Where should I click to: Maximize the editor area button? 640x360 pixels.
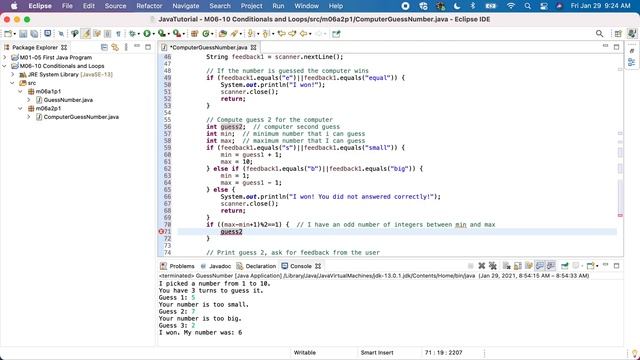tap(616, 47)
